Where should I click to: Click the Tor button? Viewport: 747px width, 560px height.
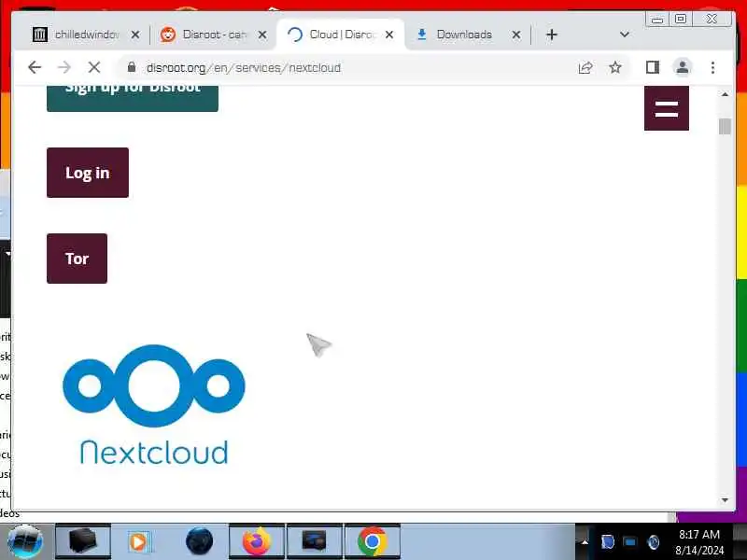[78, 259]
